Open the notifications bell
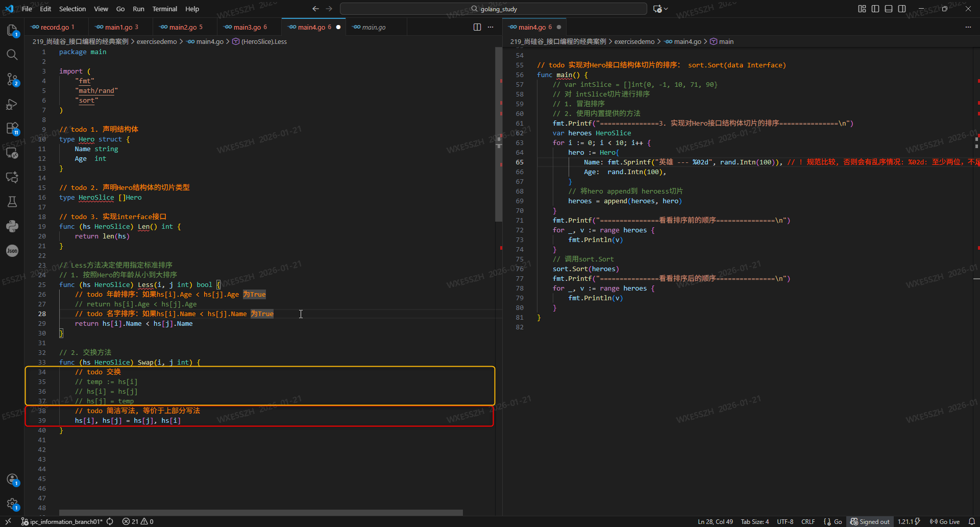This screenshot has height=527, width=980. pyautogui.click(x=972, y=521)
